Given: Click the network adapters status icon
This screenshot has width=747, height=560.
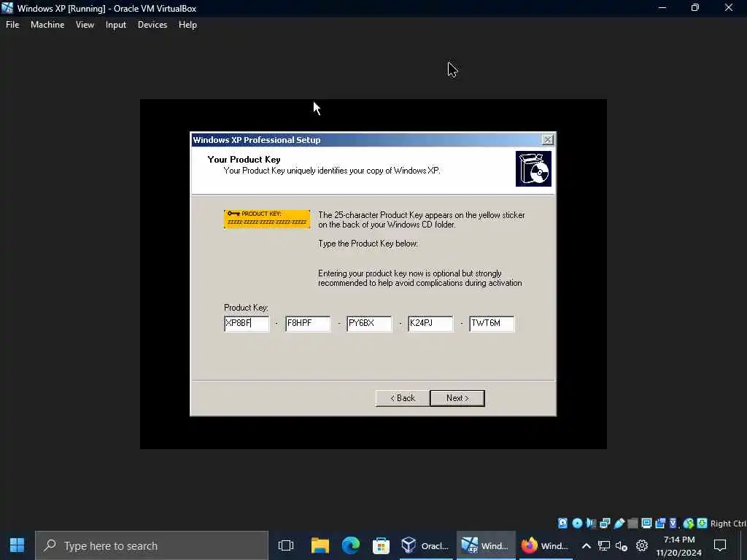Looking at the screenshot, I should (605, 524).
